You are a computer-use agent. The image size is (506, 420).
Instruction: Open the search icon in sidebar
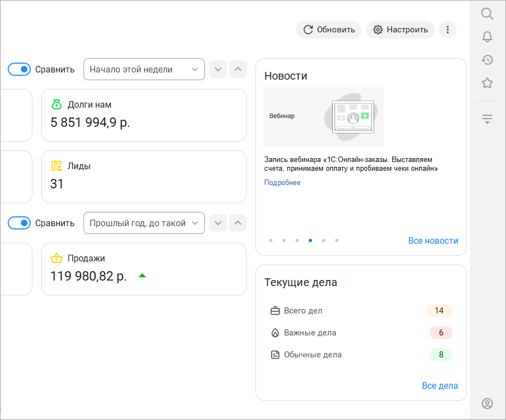click(487, 14)
